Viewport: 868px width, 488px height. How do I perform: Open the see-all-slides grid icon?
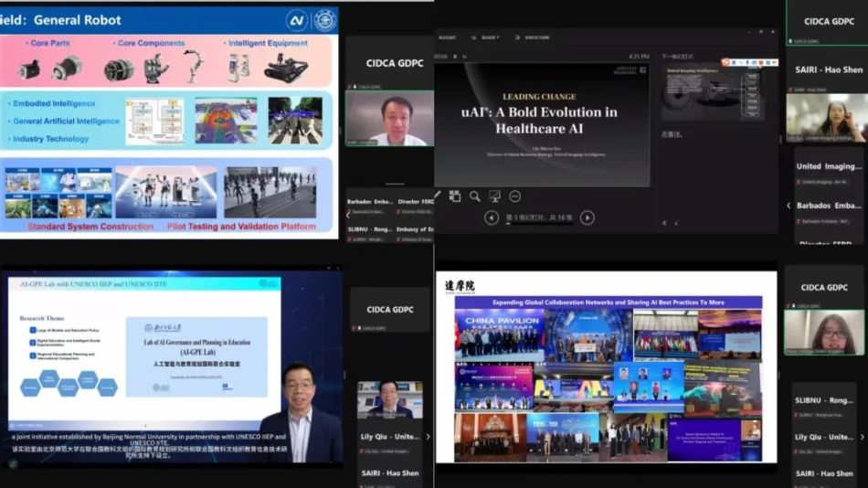456,196
